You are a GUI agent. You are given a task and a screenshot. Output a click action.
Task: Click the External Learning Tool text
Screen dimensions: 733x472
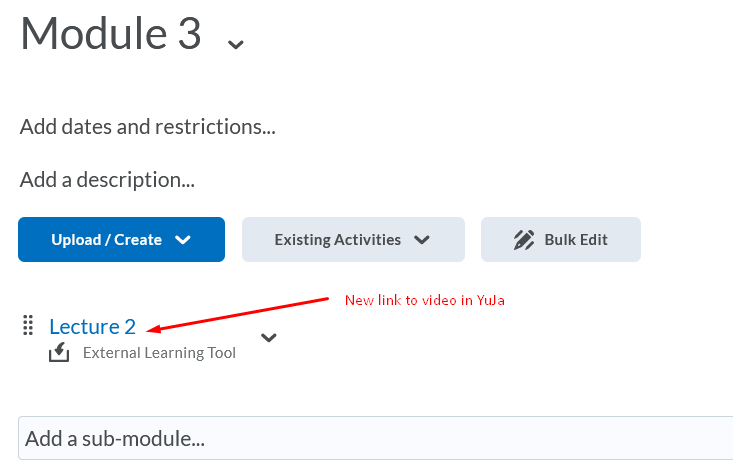pos(159,352)
